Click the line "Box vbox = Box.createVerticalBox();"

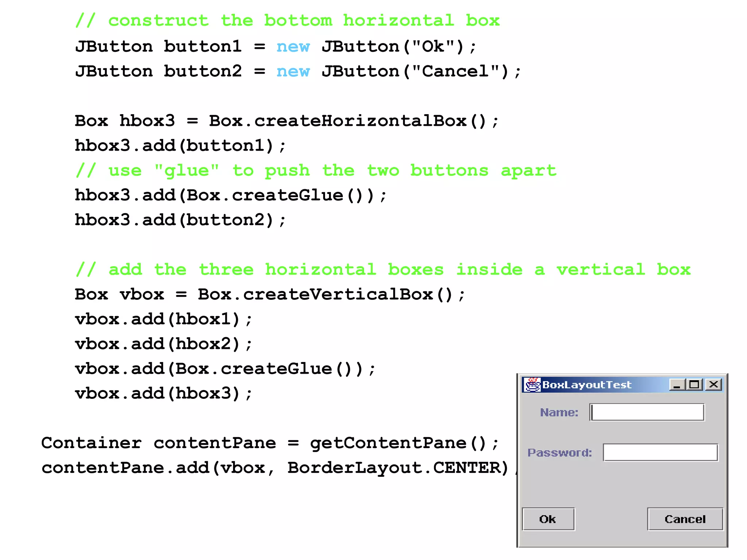coord(270,295)
